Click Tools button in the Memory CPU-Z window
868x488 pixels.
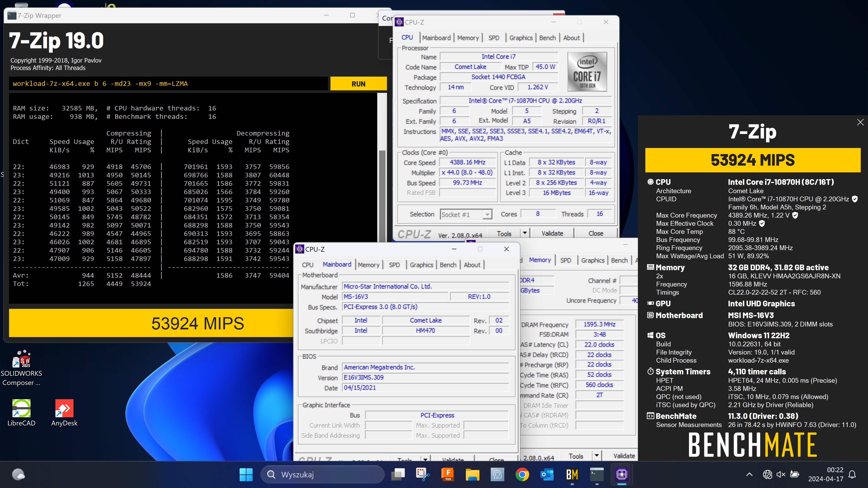(x=576, y=456)
